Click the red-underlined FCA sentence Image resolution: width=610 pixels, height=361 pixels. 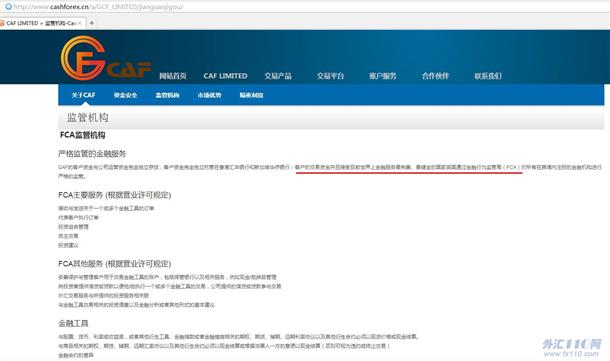tap(408, 167)
